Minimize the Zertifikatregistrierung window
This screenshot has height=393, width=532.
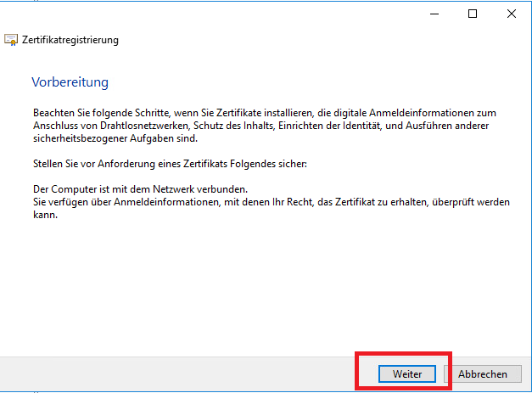click(x=434, y=14)
